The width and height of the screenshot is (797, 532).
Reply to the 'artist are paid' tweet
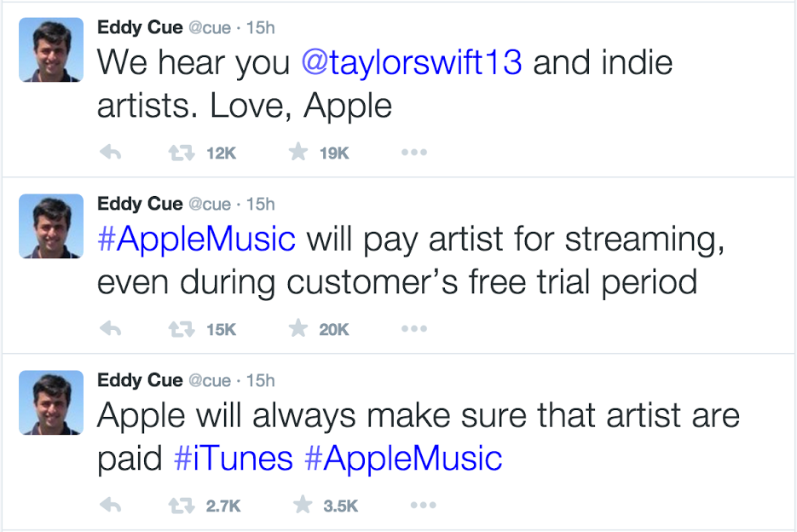tap(110, 505)
